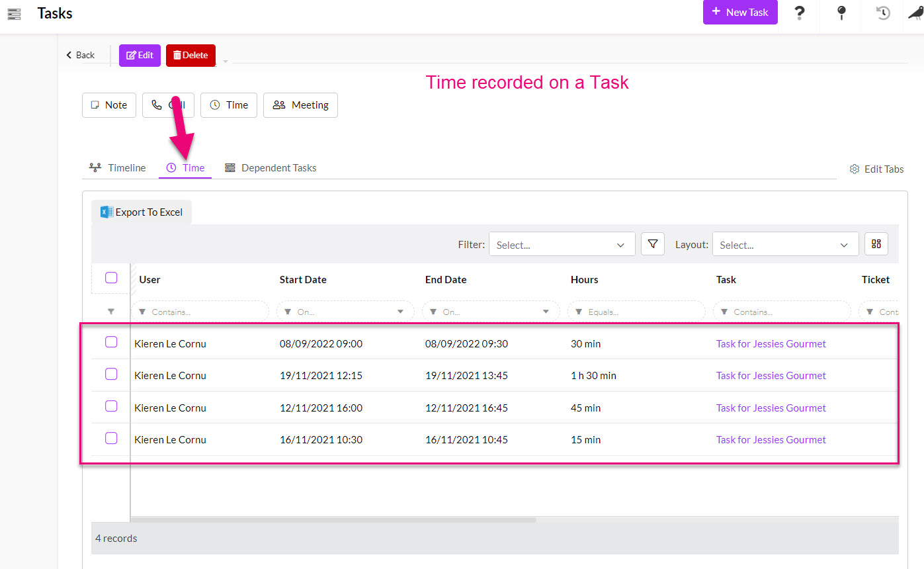Screen dimensions: 924x569
Task: Open the Dependent Tasks tab
Action: [271, 168]
